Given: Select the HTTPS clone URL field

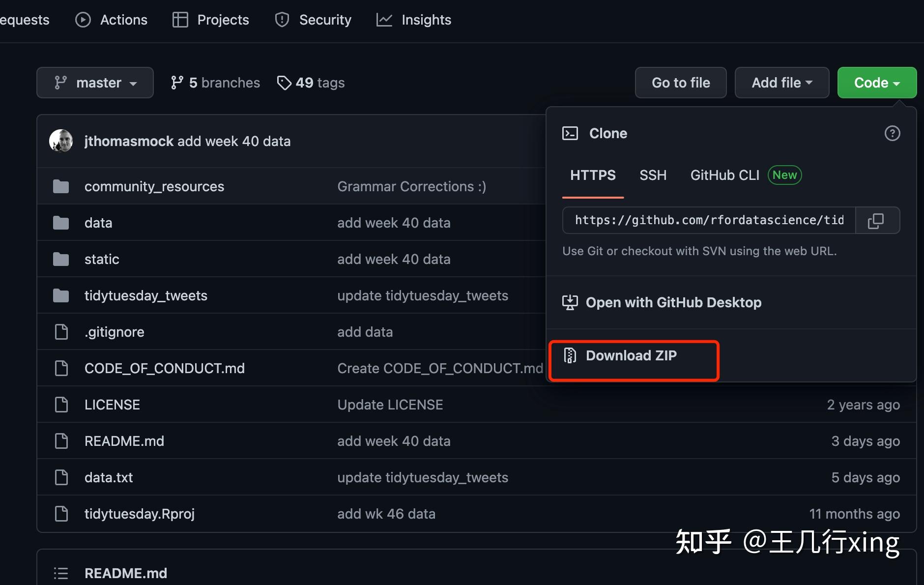Looking at the screenshot, I should click(708, 220).
